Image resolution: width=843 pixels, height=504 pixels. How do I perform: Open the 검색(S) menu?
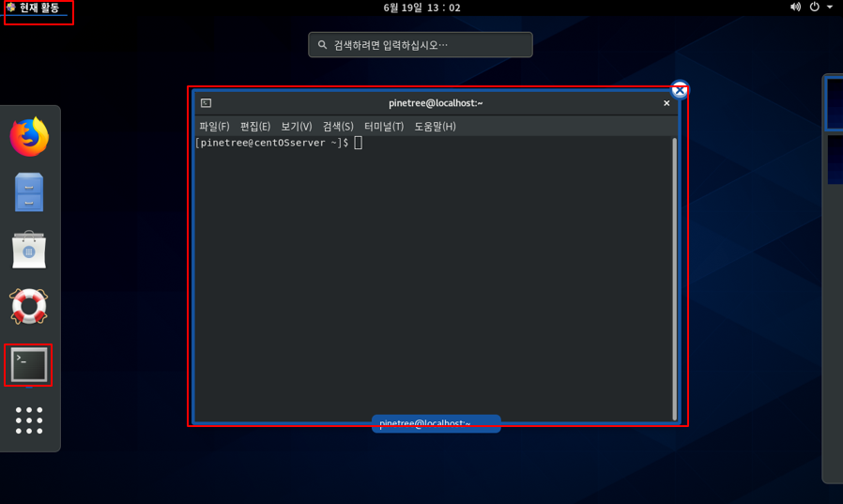point(338,127)
